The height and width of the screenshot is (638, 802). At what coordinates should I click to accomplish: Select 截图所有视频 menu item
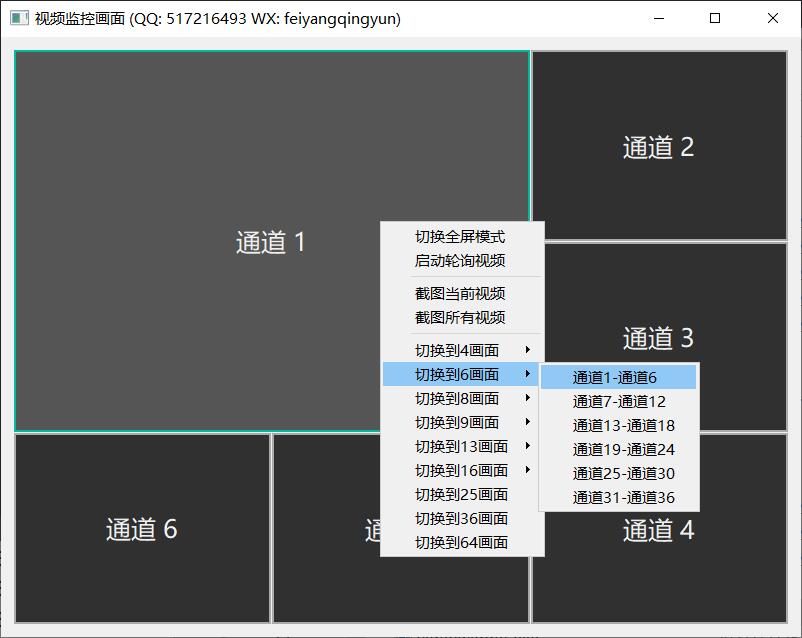click(460, 318)
